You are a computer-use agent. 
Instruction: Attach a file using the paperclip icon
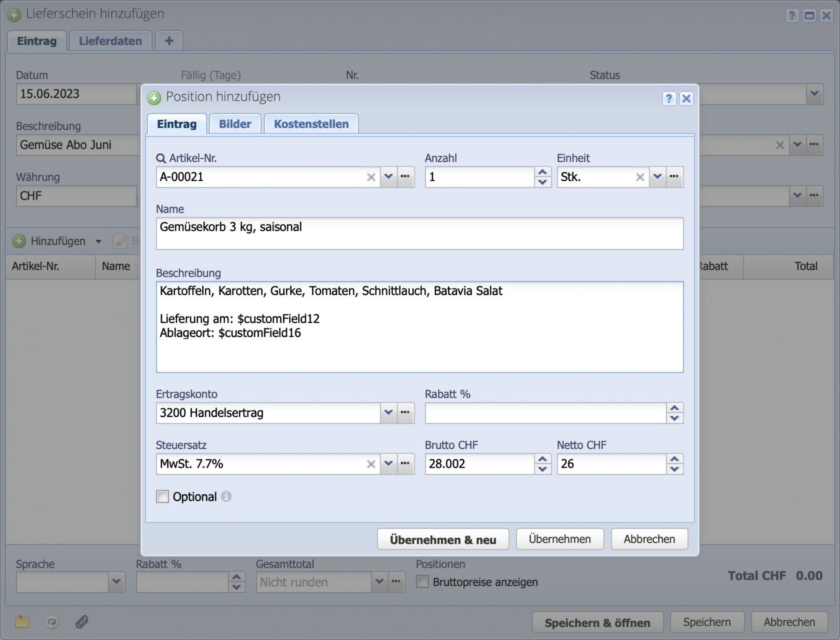pyautogui.click(x=82, y=622)
